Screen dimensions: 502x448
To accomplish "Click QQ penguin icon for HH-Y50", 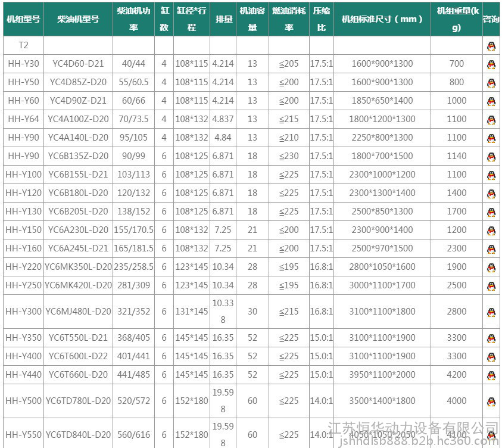I will click(491, 83).
